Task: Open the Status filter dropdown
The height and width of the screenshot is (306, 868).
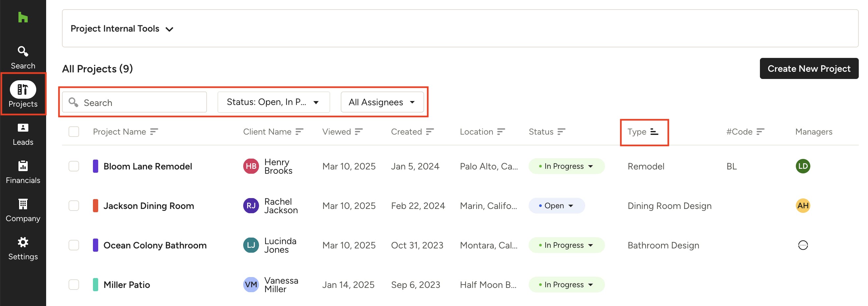Action: [x=274, y=102]
